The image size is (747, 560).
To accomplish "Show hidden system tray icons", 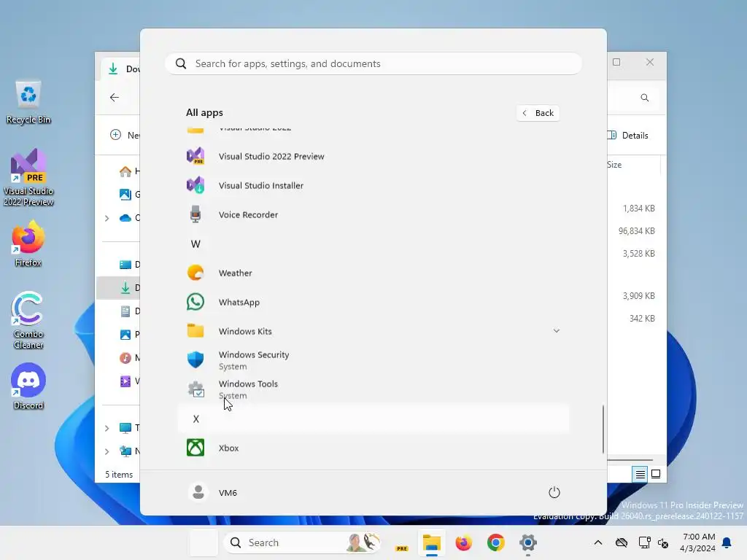I will (598, 542).
